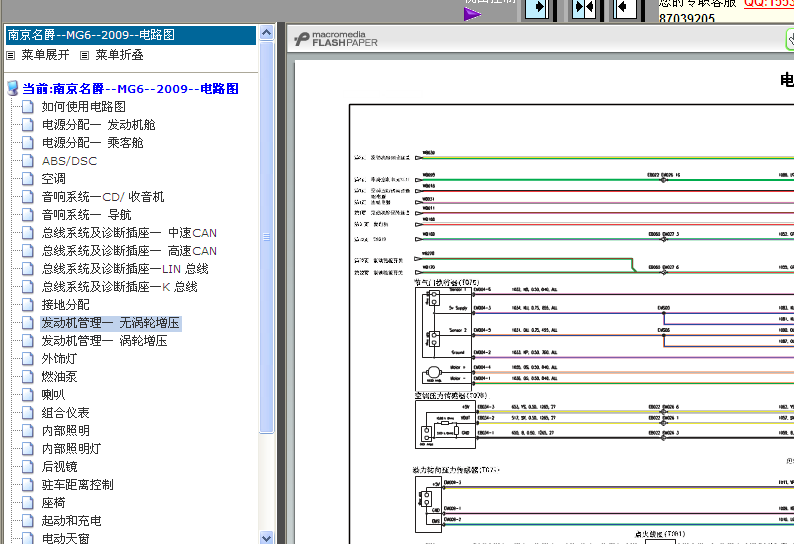Click sidebar scrollbar down arrow

(266, 537)
